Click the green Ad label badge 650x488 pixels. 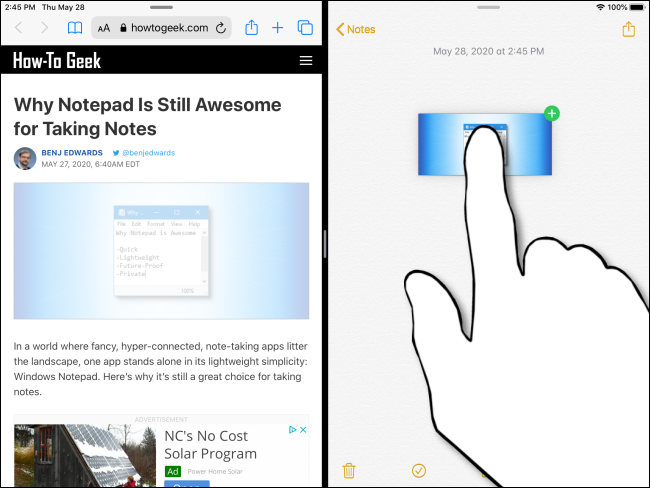click(173, 471)
